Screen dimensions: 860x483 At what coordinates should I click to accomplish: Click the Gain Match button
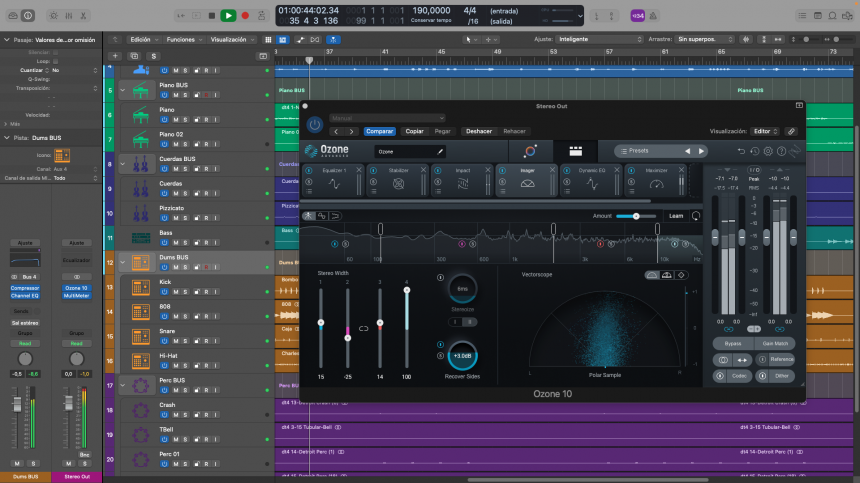[774, 344]
